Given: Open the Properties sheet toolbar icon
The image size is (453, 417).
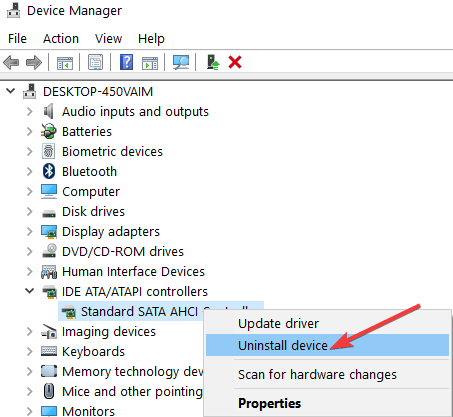Looking at the screenshot, I should click(x=95, y=62).
